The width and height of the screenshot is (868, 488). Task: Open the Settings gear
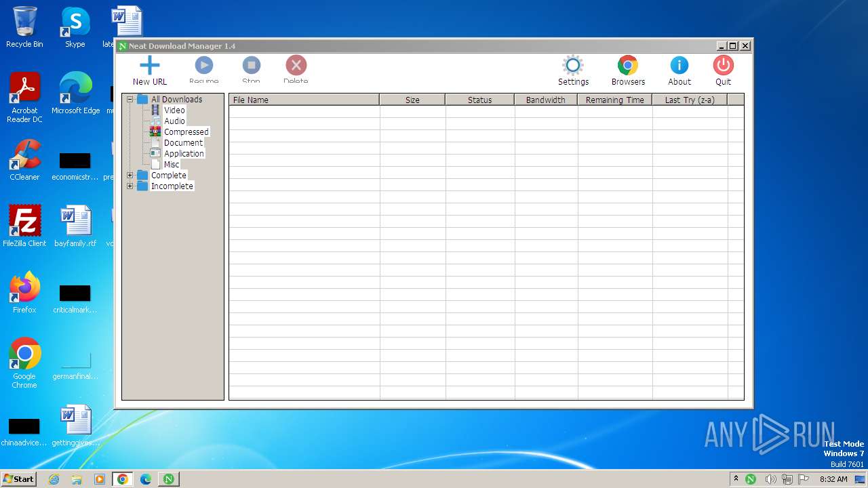pos(573,71)
